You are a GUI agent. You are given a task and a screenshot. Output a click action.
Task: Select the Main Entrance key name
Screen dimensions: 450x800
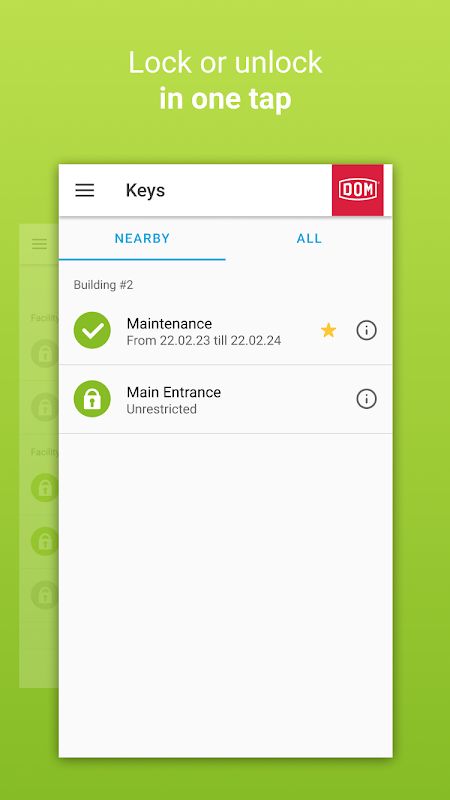click(174, 392)
